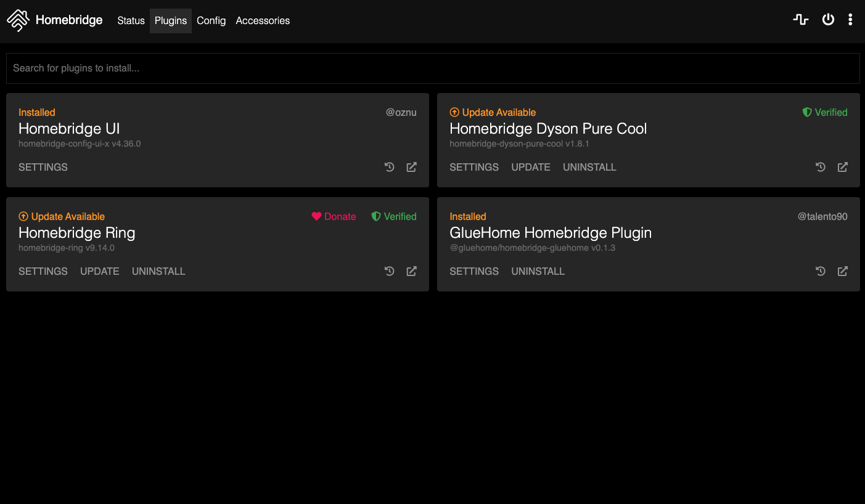865x504 pixels.
Task: Open the terminal icon in the top bar
Action: pyautogui.click(x=800, y=20)
